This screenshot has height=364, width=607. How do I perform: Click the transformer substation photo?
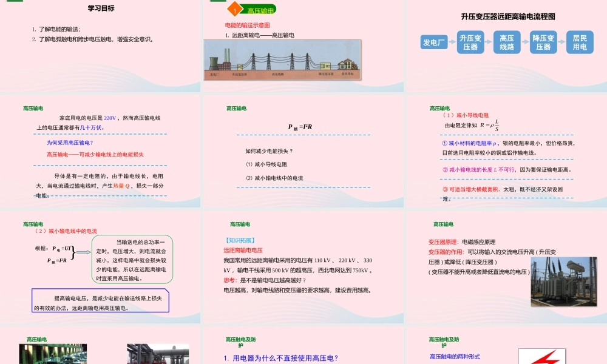564,281
